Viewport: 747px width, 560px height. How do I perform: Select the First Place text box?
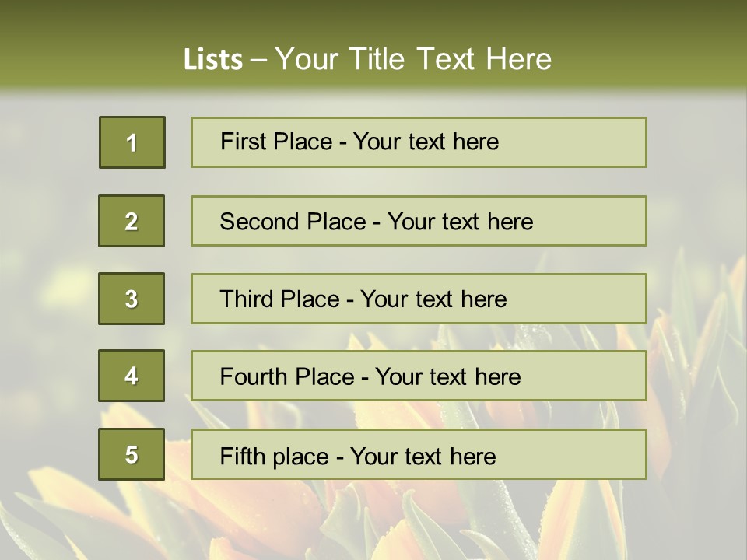[419, 142]
